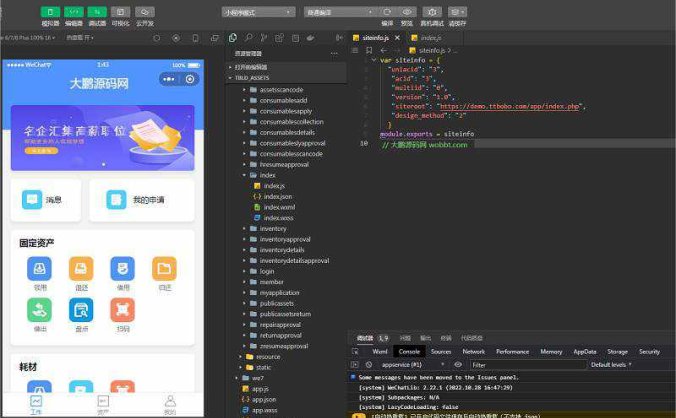The height and width of the screenshot is (418, 676).
Task: Click the element inspect picker icon
Action: [x=355, y=352]
